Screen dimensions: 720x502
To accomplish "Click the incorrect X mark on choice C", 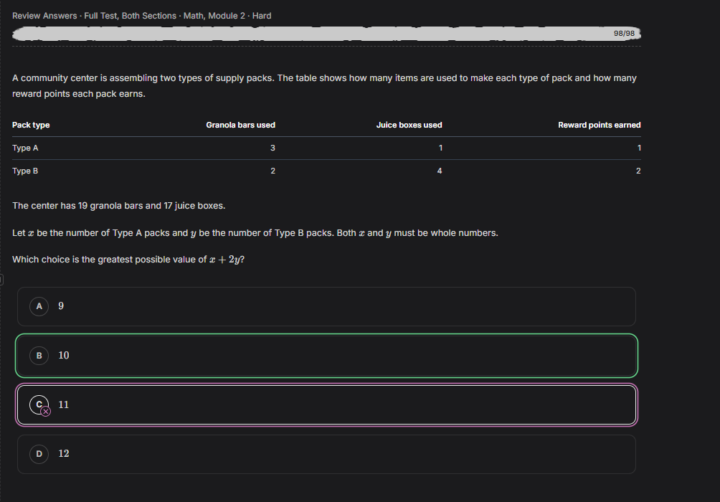I will coord(45,412).
